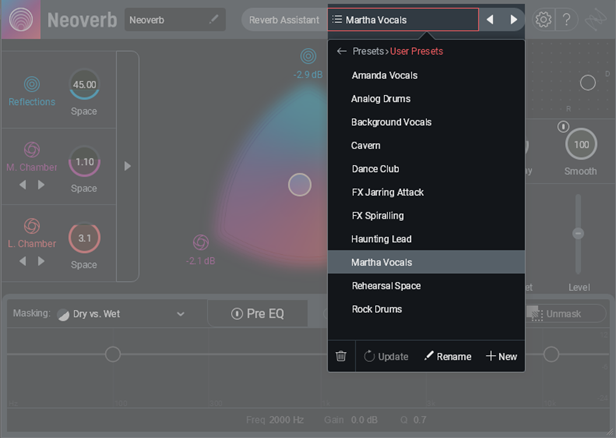This screenshot has width=616, height=438.
Task: Select the Rock Drums preset
Action: point(426,309)
